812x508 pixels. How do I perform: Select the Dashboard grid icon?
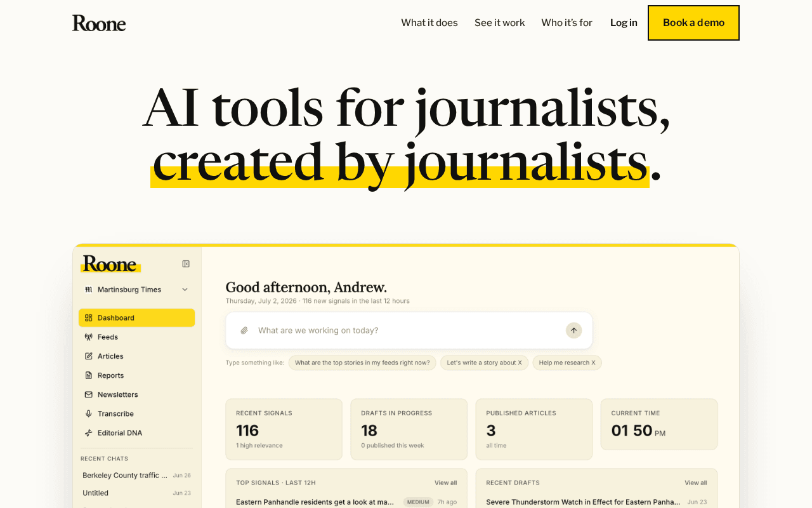(88, 317)
